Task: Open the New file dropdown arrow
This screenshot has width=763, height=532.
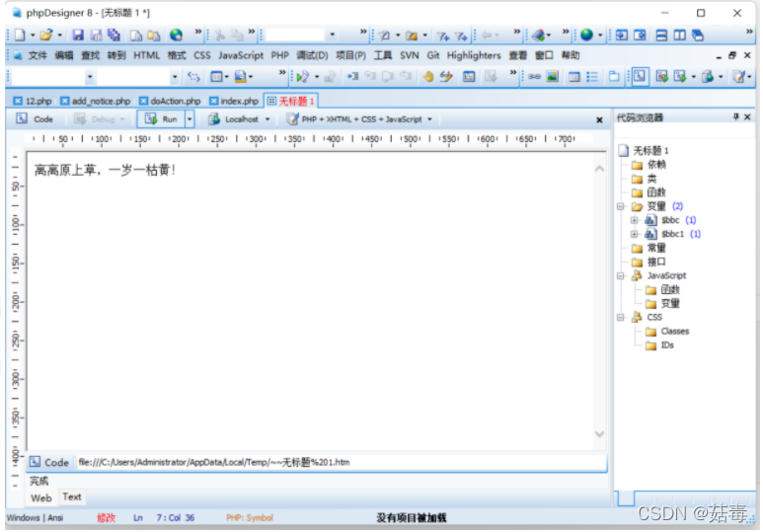Action: (x=33, y=36)
